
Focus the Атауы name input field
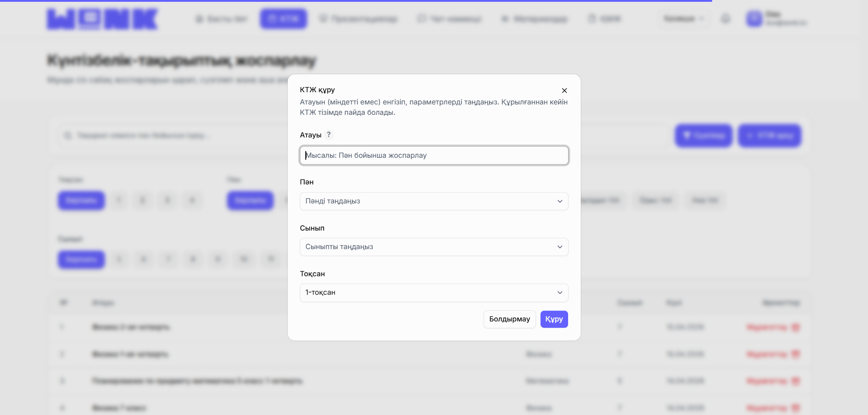[x=434, y=156]
